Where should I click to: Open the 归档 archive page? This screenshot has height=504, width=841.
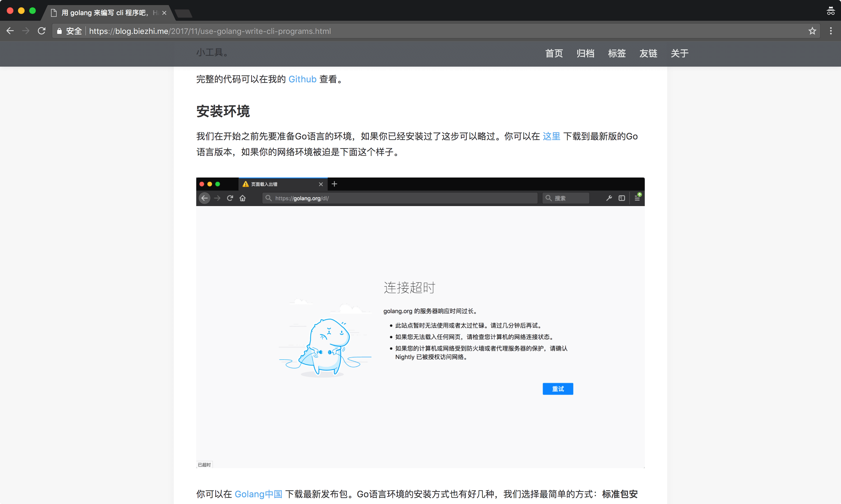pos(585,53)
